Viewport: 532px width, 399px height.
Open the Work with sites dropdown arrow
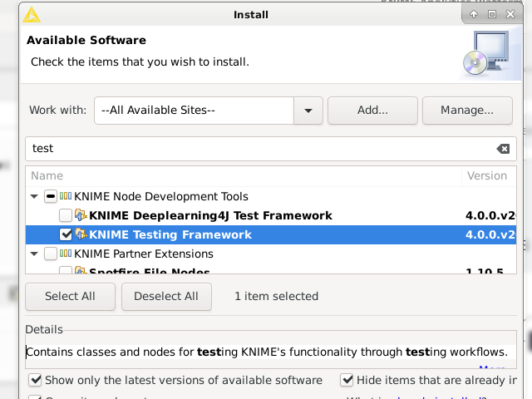point(308,111)
